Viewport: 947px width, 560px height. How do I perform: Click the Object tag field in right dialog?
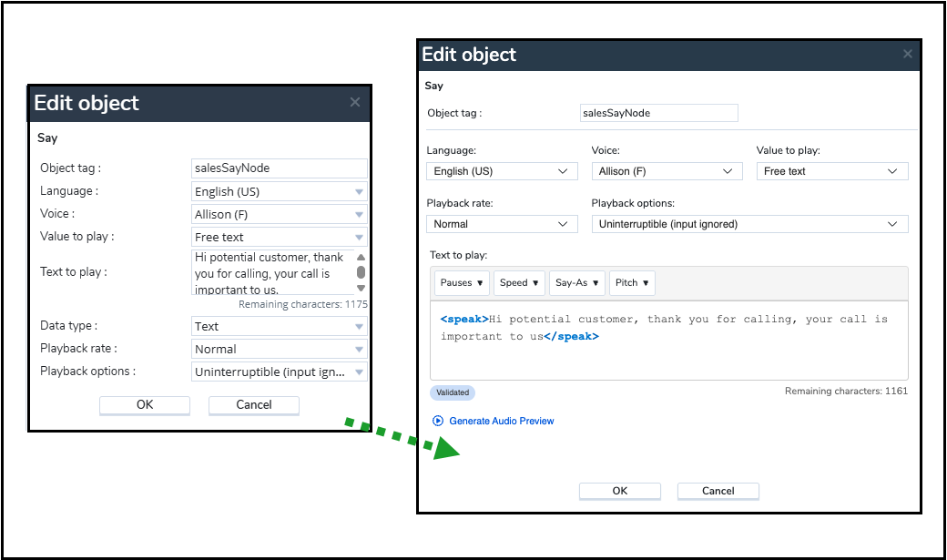(x=658, y=113)
